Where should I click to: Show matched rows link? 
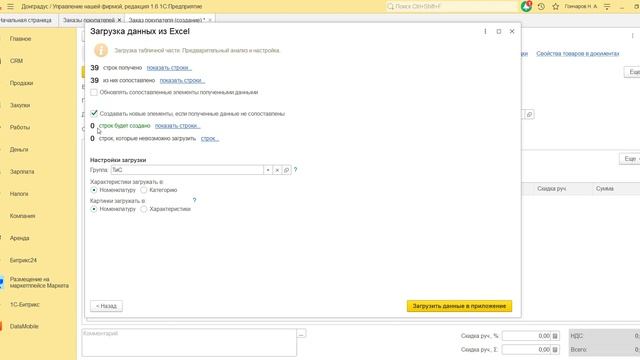[x=182, y=80]
